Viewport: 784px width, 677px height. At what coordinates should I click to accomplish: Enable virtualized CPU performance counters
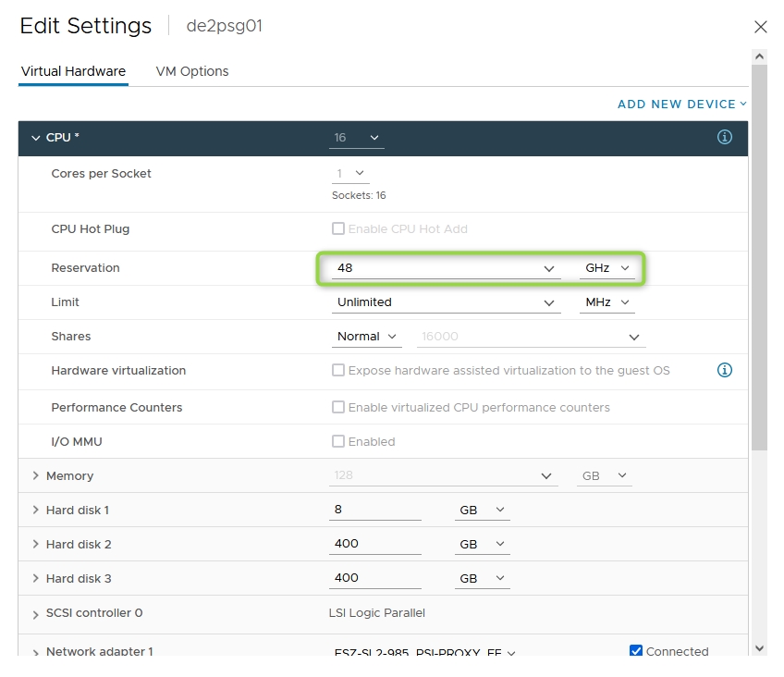tap(338, 407)
